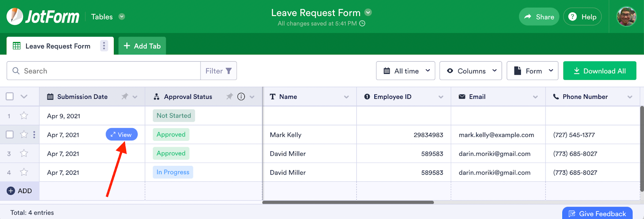Expand the Columns visibility dropdown
The height and width of the screenshot is (219, 644).
pos(471,71)
